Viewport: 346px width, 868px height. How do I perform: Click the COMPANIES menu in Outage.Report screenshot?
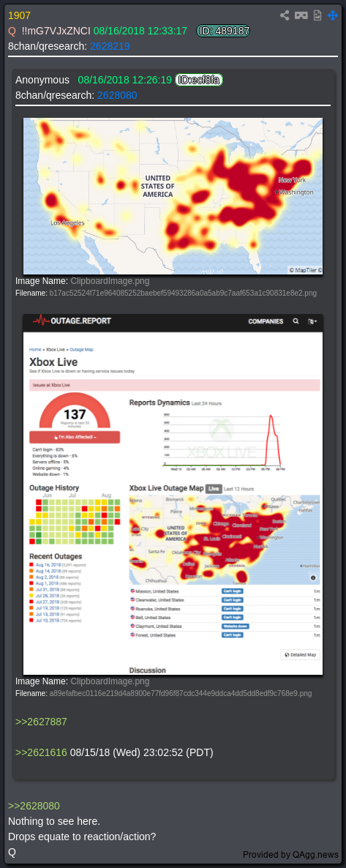click(x=266, y=321)
